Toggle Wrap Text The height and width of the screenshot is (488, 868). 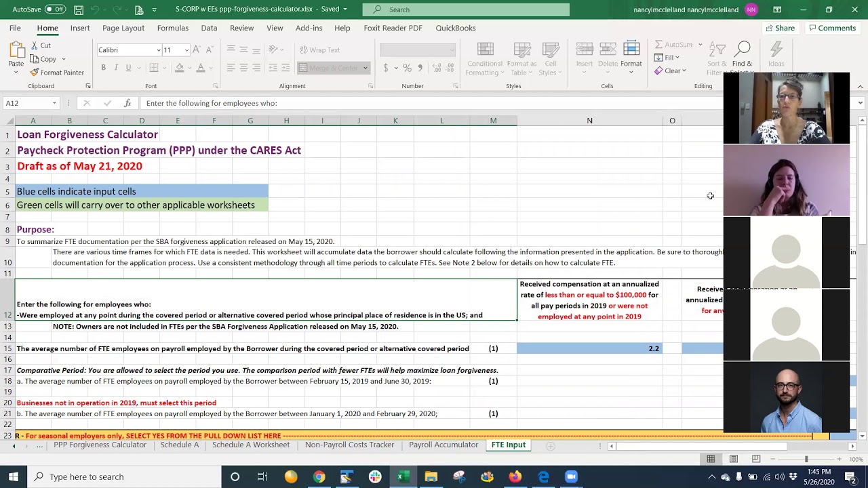(x=319, y=49)
